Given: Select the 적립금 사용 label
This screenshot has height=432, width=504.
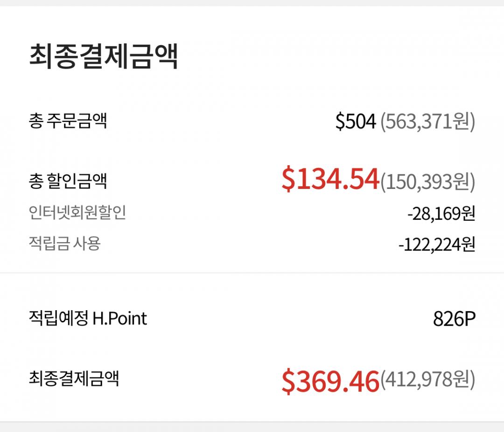Looking at the screenshot, I should 64,243.
